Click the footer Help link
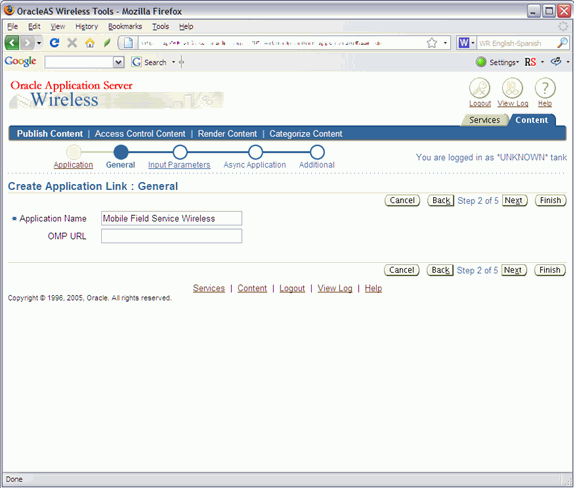The height and width of the screenshot is (488, 574). 373,288
